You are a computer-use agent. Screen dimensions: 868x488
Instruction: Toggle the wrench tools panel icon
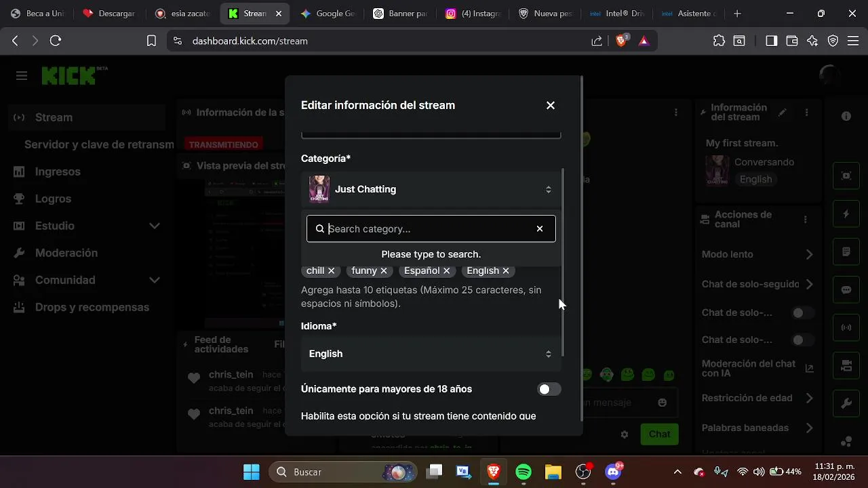coord(846,403)
